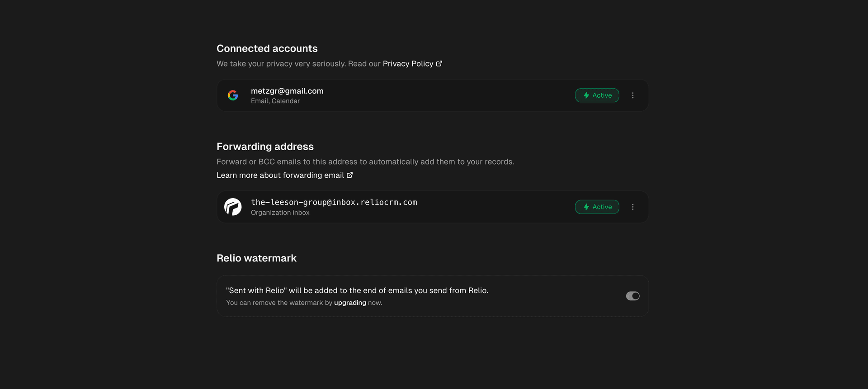Select the metzgr@gmail.com account name
Image resolution: width=868 pixels, height=389 pixels.
[287, 91]
